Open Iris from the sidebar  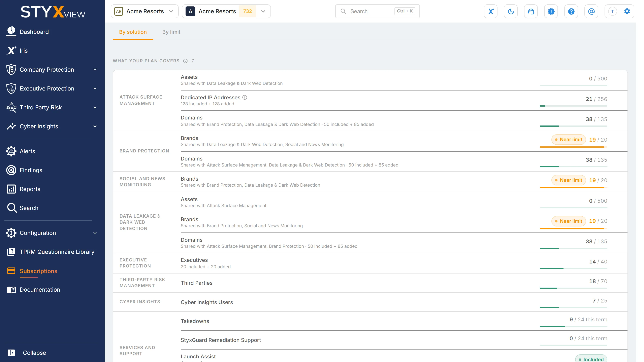coord(17,51)
